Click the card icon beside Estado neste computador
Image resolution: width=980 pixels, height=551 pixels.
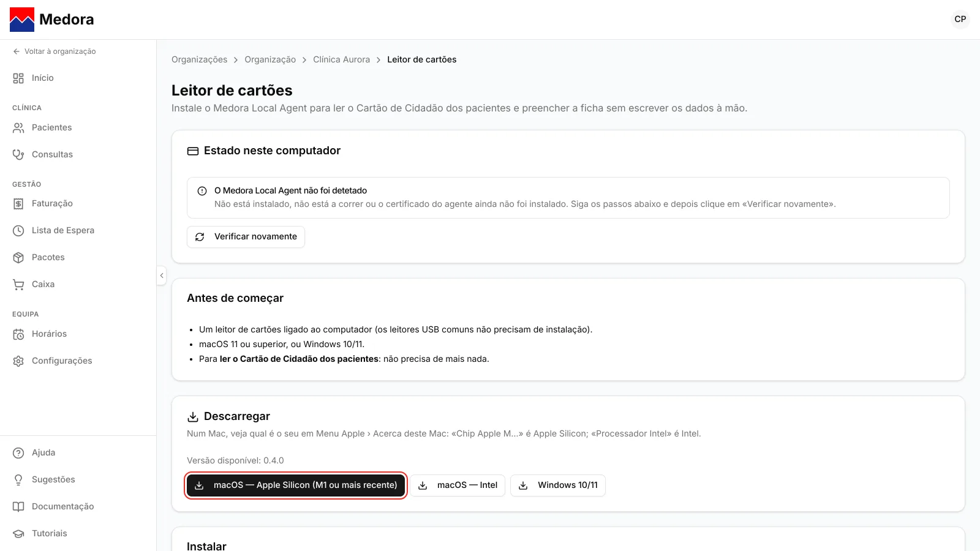click(x=193, y=151)
